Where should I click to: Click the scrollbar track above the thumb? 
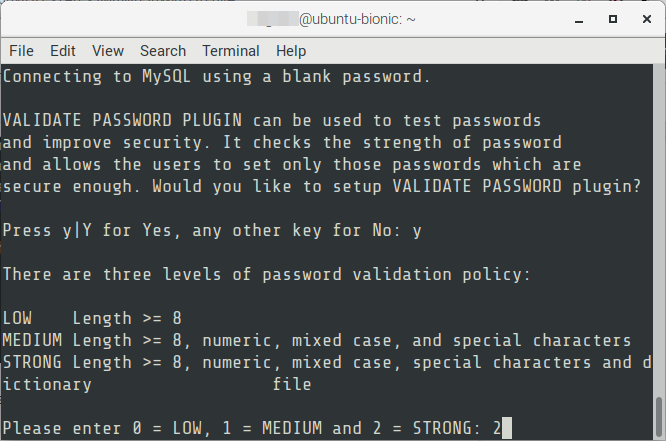659,229
